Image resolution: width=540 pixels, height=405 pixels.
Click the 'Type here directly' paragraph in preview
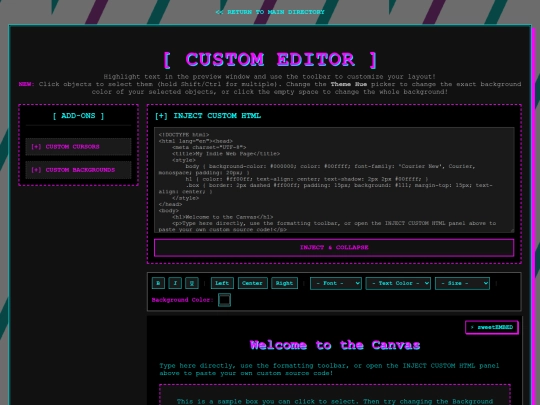[x=329, y=369]
